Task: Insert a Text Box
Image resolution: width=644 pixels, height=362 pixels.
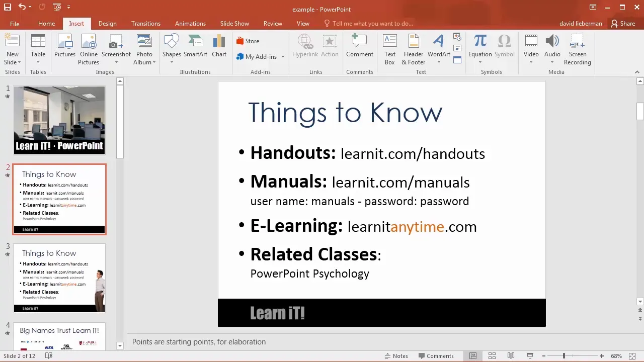Action: click(x=390, y=49)
